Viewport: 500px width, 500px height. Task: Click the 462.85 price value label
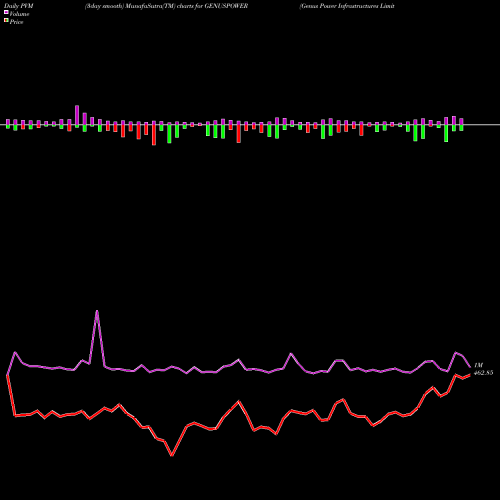coord(483,373)
